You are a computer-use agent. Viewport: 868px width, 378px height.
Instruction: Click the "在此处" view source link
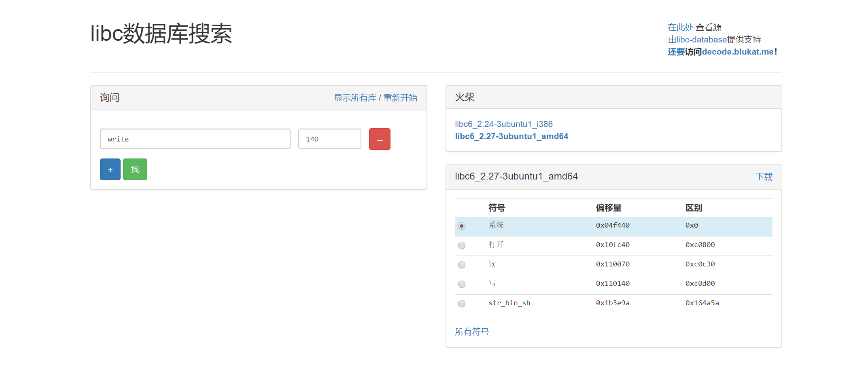(x=680, y=27)
